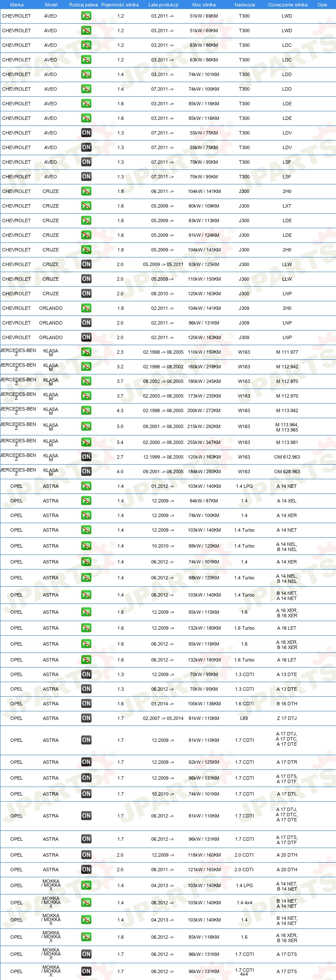The width and height of the screenshot is (336, 980).
Task: Click the 'Pojemność silnika' column header
Action: tap(120, 5)
